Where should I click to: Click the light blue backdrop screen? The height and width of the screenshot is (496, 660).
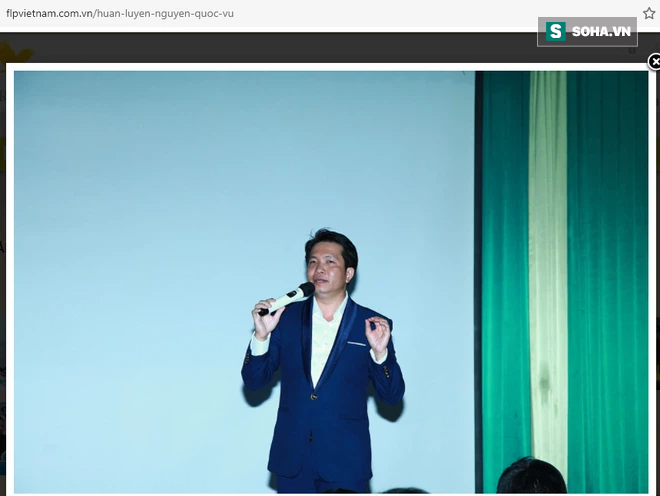(150, 250)
